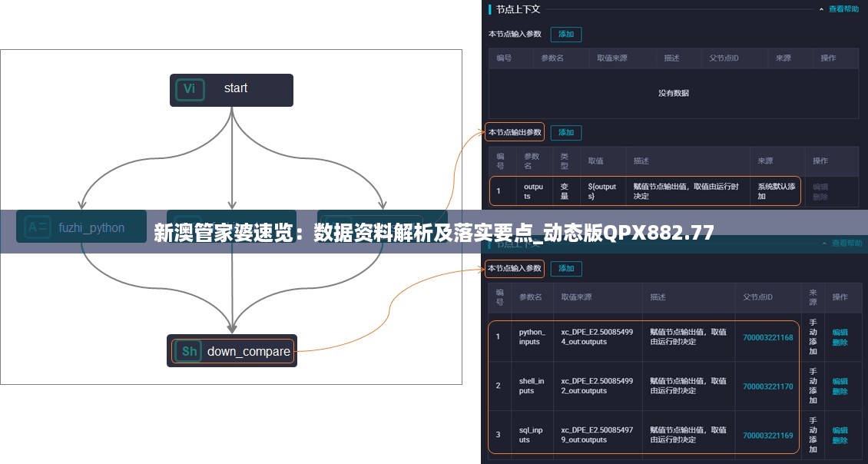Select source xc_DPE_E2.500854979_out:outputs cell
This screenshot has height=464, width=868.
click(598, 435)
